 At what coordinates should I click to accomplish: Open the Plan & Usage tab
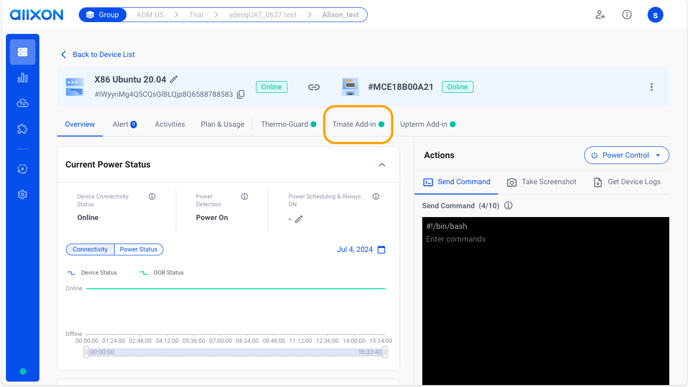222,124
